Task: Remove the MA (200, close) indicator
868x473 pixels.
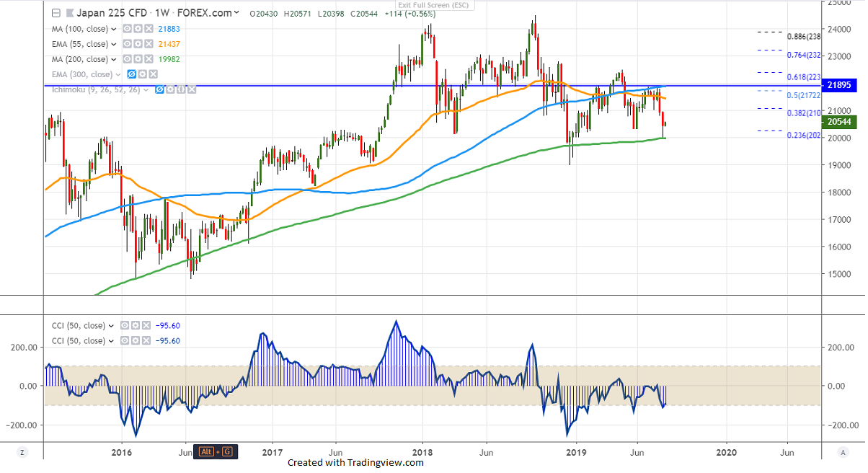Action: (x=148, y=59)
